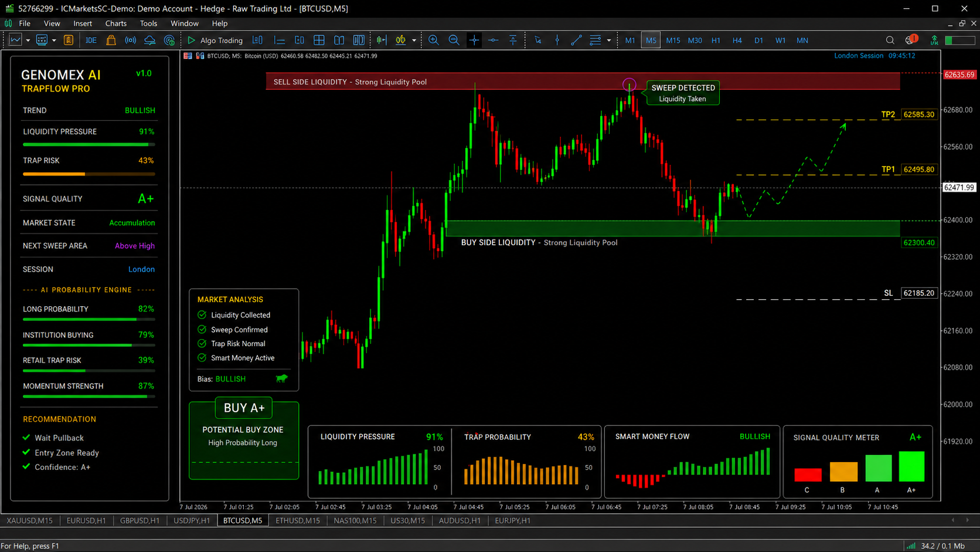Switch chart to M30 timeframe
This screenshot has width=980, height=552.
[x=695, y=40]
